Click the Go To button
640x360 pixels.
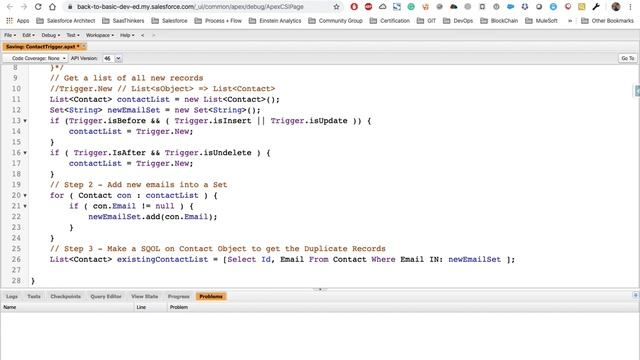coord(627,58)
